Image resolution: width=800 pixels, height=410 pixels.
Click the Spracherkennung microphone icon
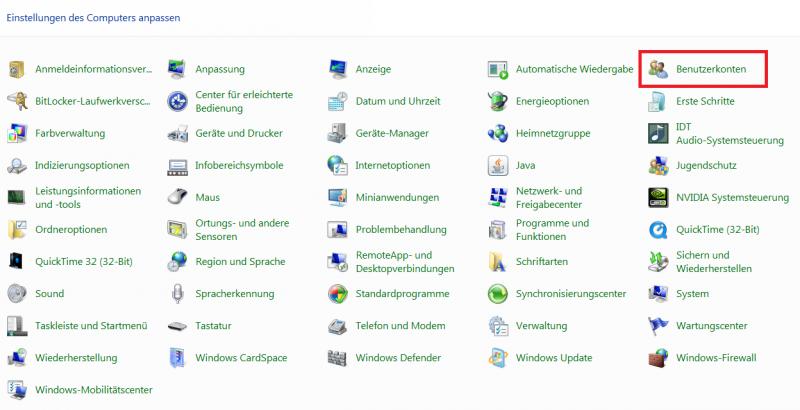[x=177, y=293]
